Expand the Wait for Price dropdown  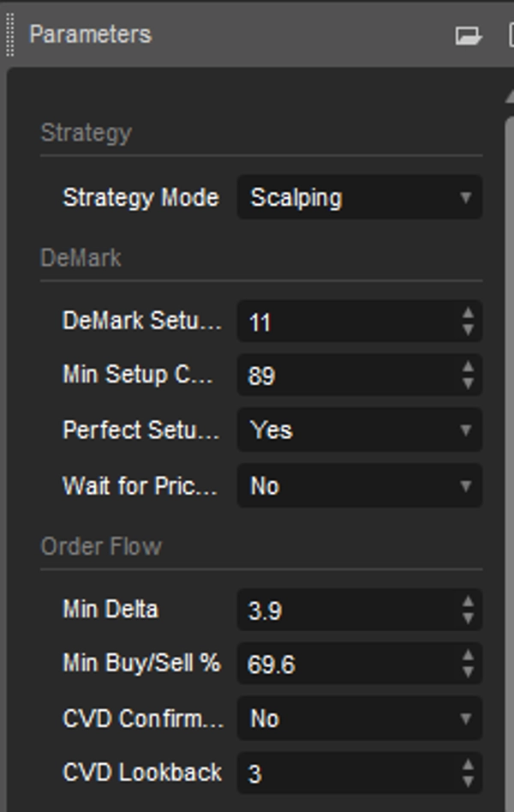tap(360, 486)
